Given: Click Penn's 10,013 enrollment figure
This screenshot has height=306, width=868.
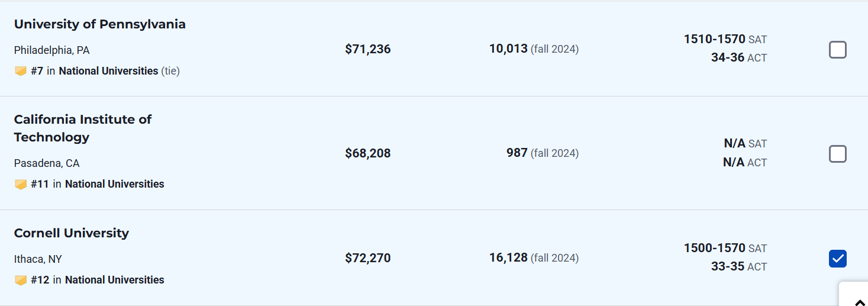Looking at the screenshot, I should click(508, 49).
